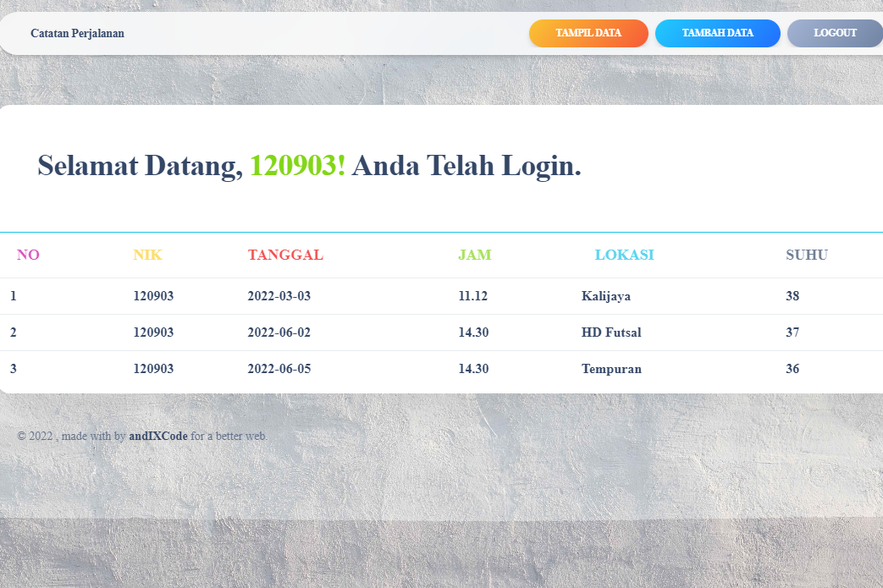Click the LOKASI column header

pyautogui.click(x=624, y=255)
